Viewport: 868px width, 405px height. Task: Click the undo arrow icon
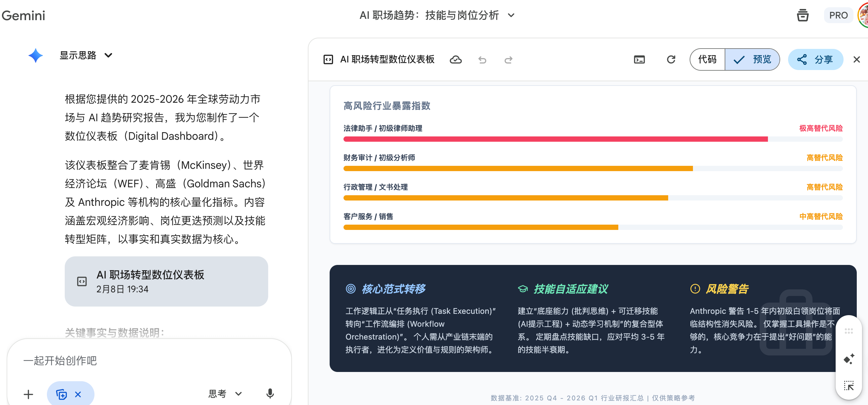tap(482, 60)
